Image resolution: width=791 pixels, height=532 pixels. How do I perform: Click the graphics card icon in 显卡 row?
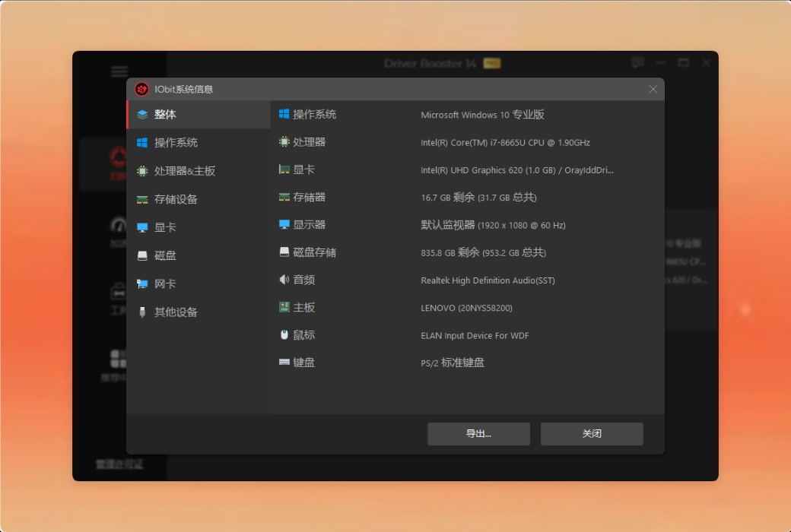(284, 169)
